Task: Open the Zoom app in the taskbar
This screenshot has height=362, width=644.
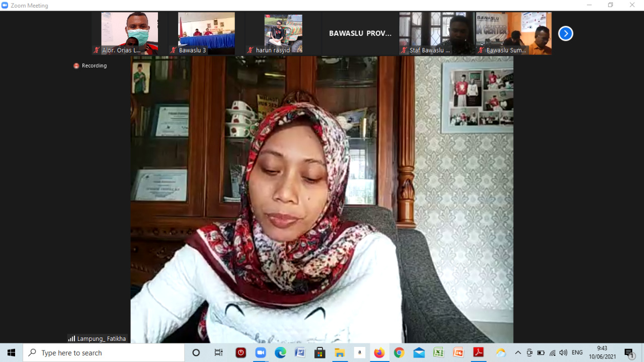Action: [x=261, y=353]
